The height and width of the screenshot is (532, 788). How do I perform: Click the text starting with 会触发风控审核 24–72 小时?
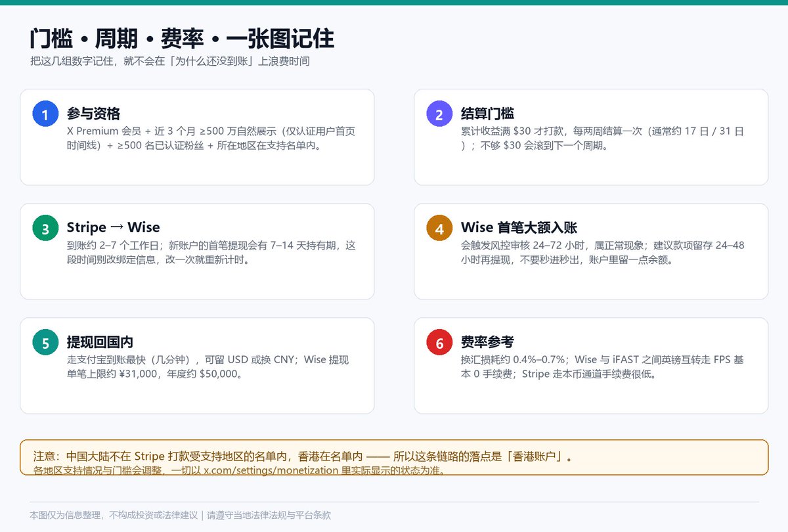point(603,253)
